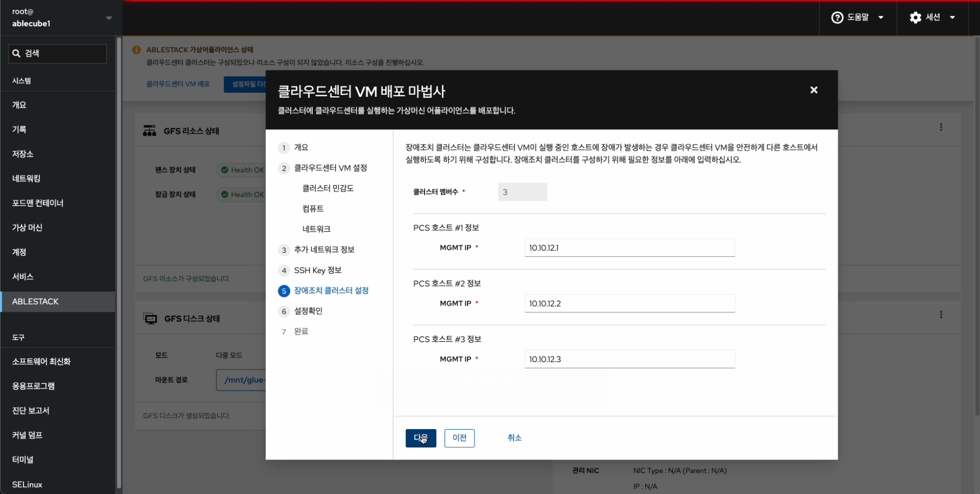Click PCS host #2 MGMT IP field
Screen dimensions: 980x494
629,304
